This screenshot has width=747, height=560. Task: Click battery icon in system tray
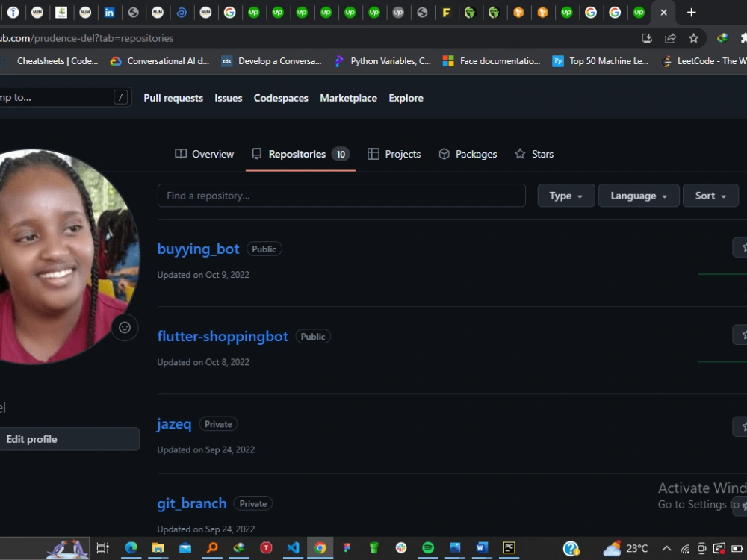[x=737, y=549]
